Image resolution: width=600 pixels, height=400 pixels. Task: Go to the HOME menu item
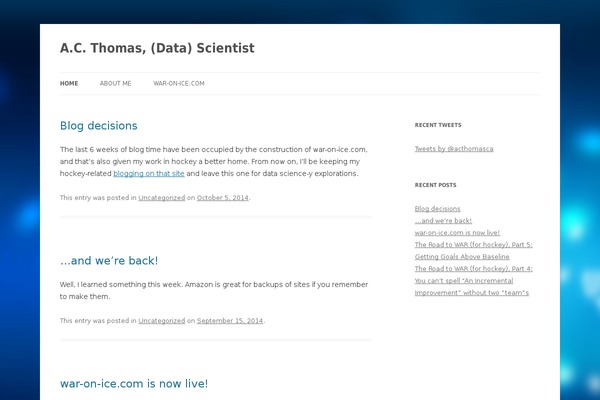[x=69, y=84]
